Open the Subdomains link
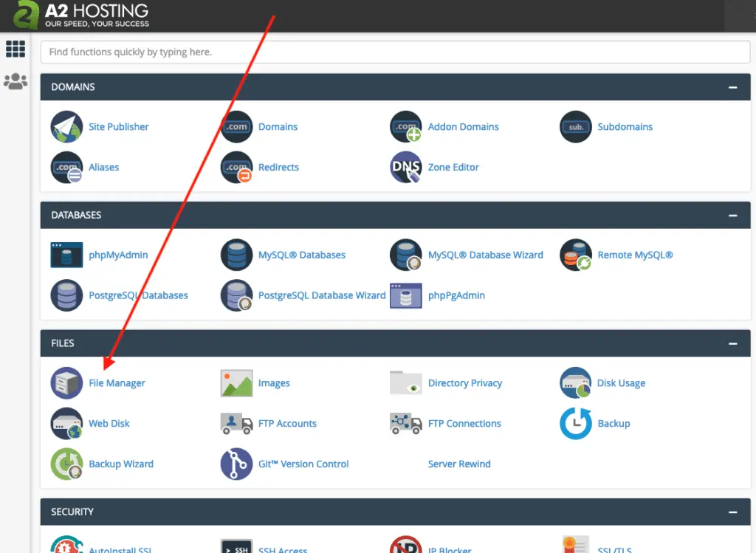 click(x=625, y=127)
